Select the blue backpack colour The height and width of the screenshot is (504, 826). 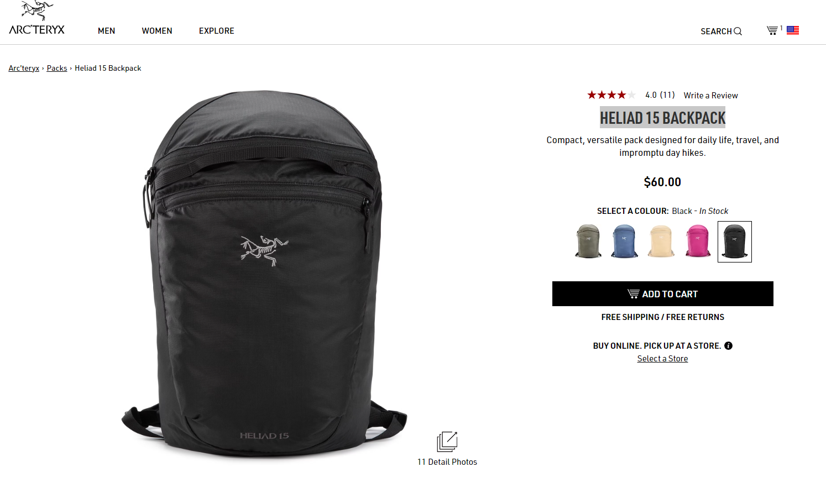pyautogui.click(x=624, y=242)
